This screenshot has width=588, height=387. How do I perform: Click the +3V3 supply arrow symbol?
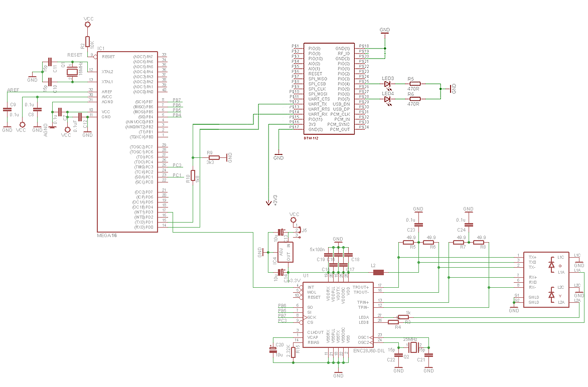coord(268,202)
